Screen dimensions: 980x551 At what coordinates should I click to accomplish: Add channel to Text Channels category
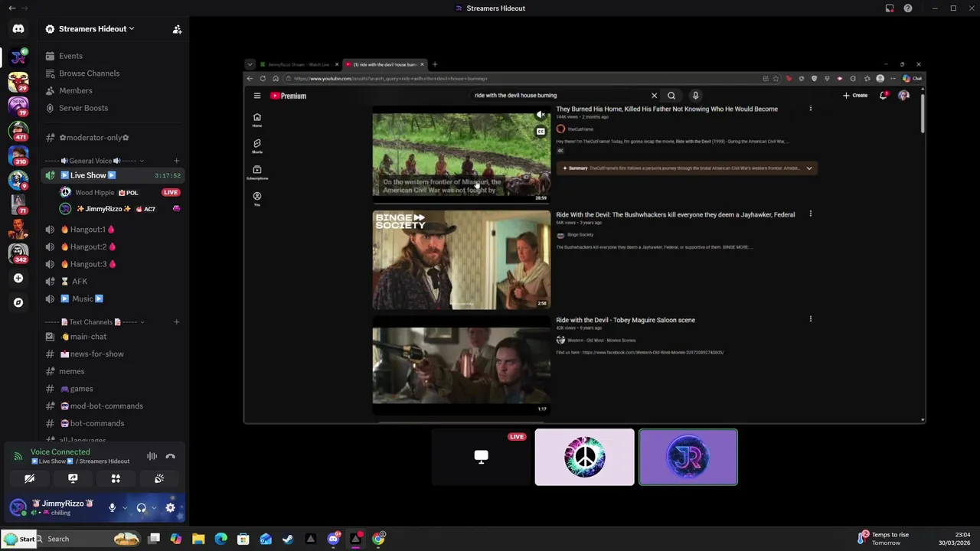pyautogui.click(x=176, y=322)
